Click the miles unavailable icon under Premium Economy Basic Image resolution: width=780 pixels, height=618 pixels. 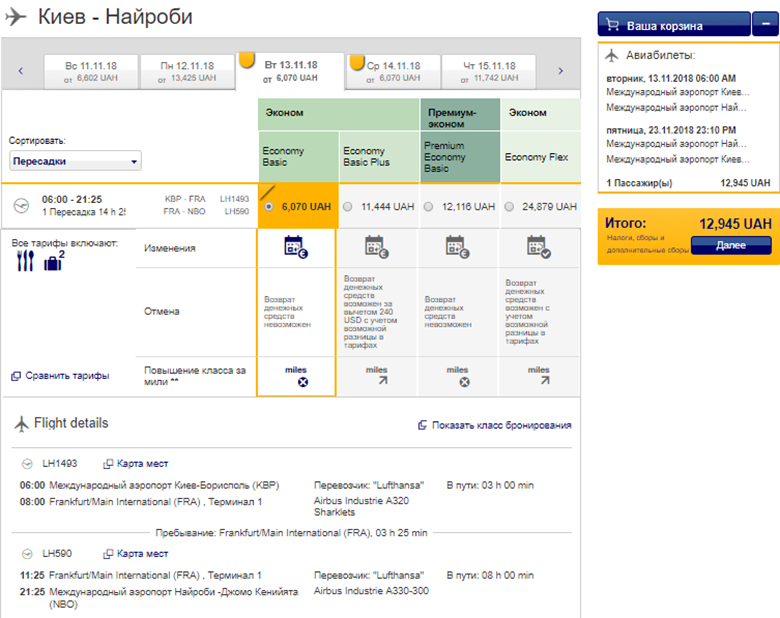459,381
